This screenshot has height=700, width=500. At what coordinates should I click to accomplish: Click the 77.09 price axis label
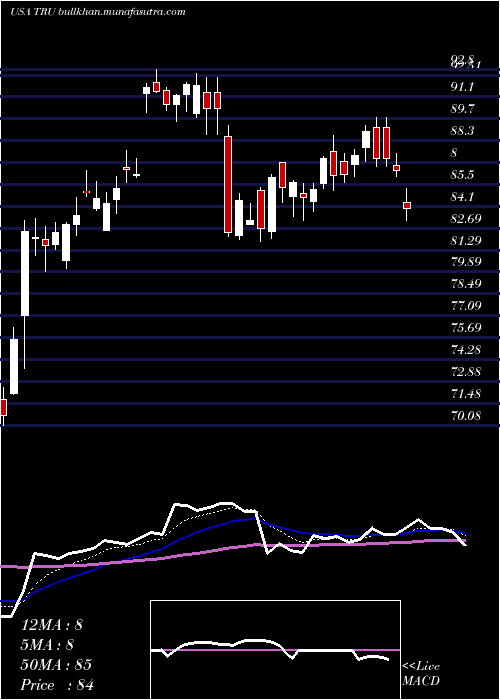(465, 306)
